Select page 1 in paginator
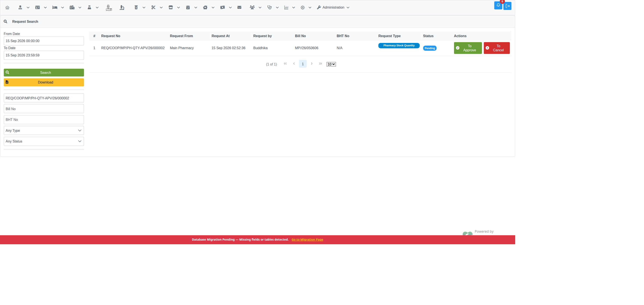The height and width of the screenshot is (305, 644). click(x=303, y=64)
